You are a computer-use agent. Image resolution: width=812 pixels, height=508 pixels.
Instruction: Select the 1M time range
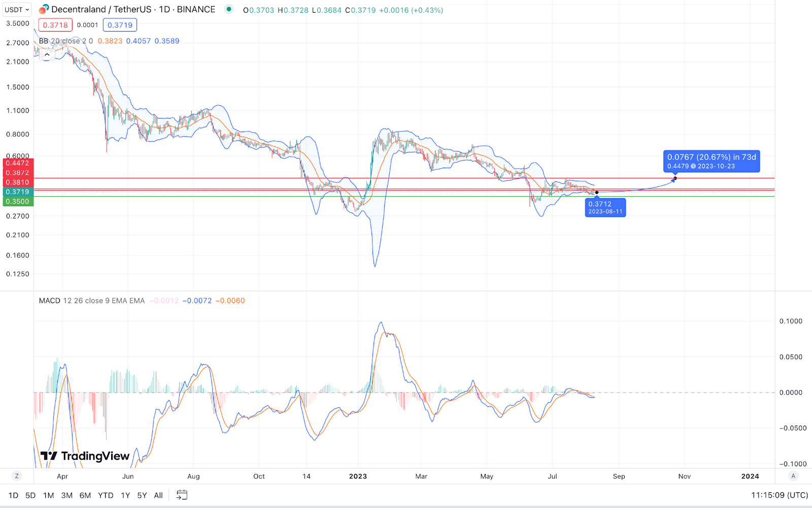[x=48, y=495]
